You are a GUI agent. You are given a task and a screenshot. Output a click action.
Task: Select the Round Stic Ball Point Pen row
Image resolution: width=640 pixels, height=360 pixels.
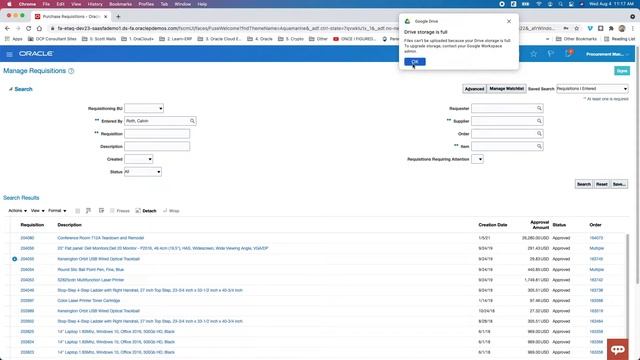pos(318,269)
